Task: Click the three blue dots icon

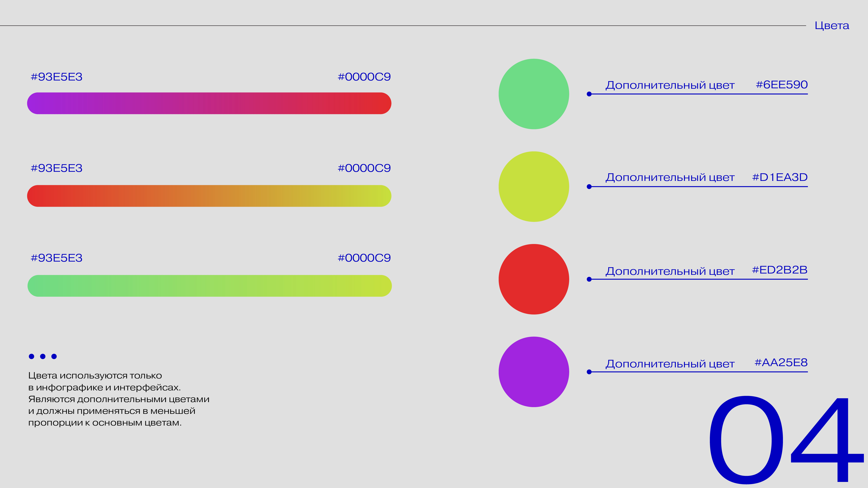Action: 43,356
